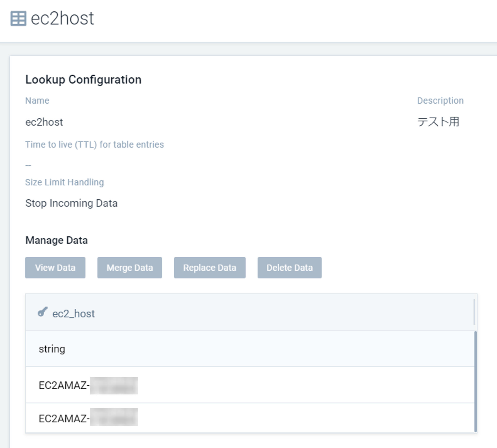497x448 pixels.
Task: Click the Stop Incoming Data value
Action: (71, 203)
